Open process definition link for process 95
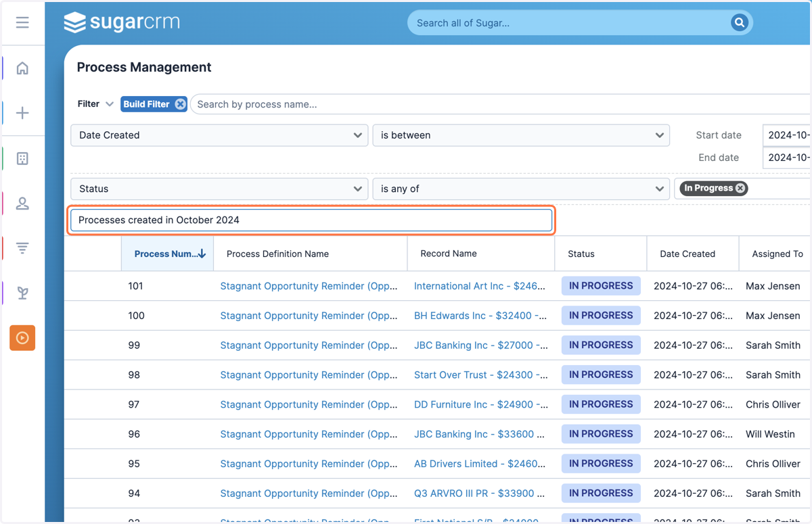 [309, 465]
